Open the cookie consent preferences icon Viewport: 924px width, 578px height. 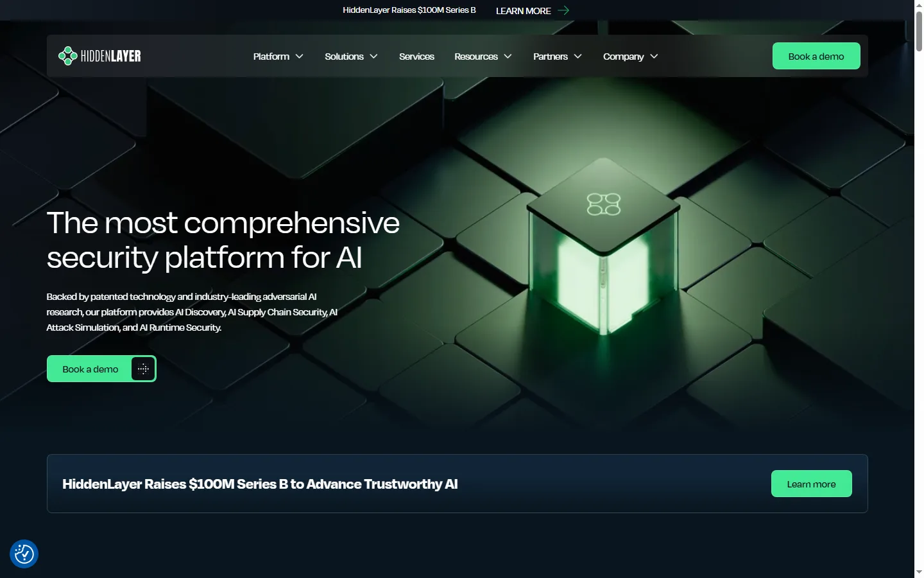click(24, 554)
